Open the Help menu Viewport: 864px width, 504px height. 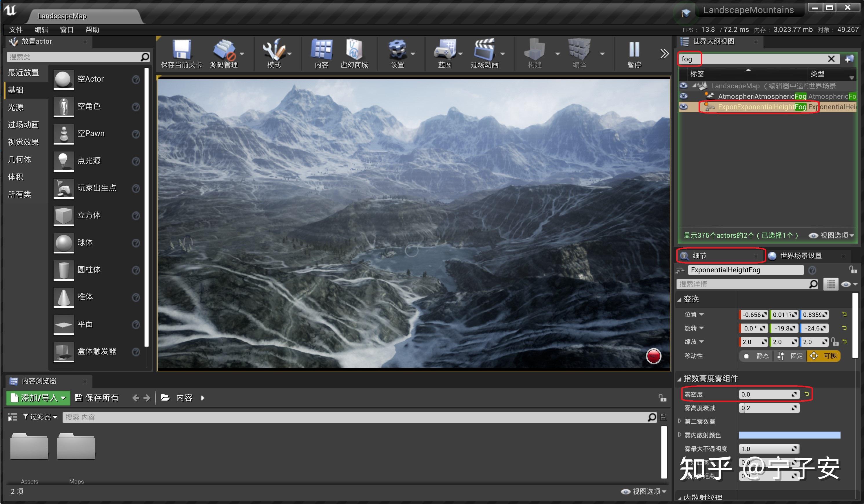click(x=92, y=30)
